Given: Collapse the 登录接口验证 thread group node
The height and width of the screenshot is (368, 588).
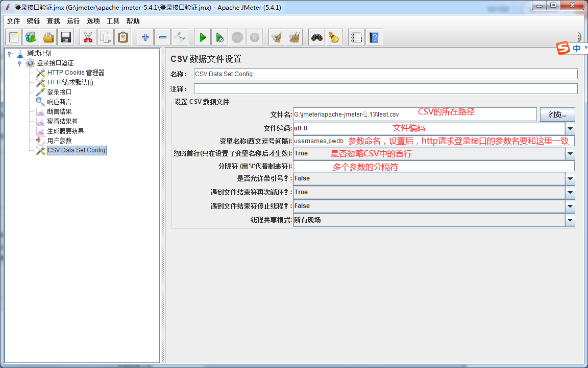Looking at the screenshot, I should (x=19, y=63).
